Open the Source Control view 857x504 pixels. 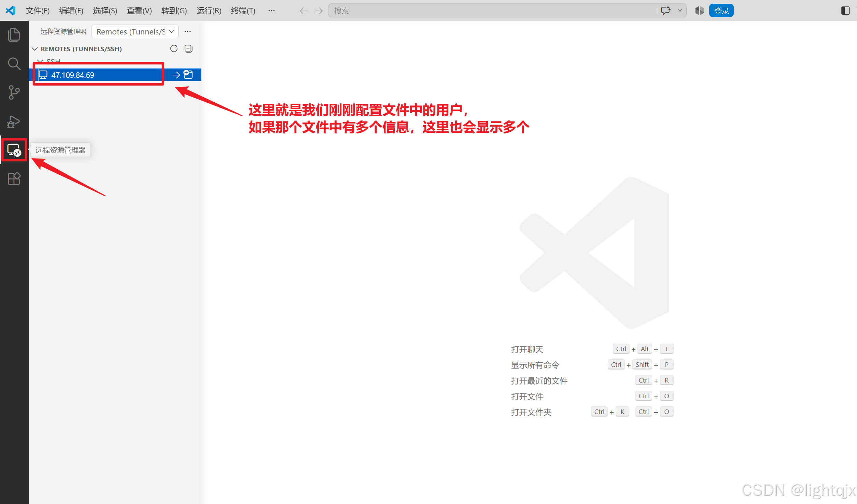tap(14, 92)
